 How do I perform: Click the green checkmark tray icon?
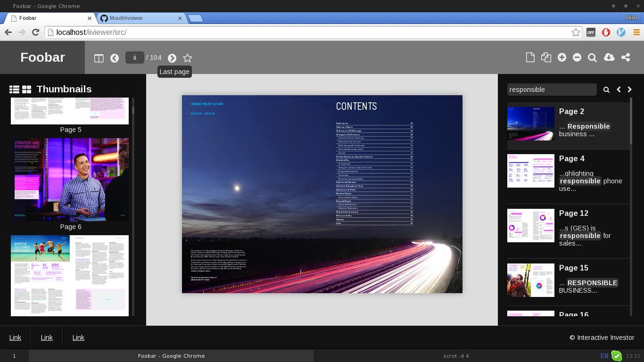point(616,356)
